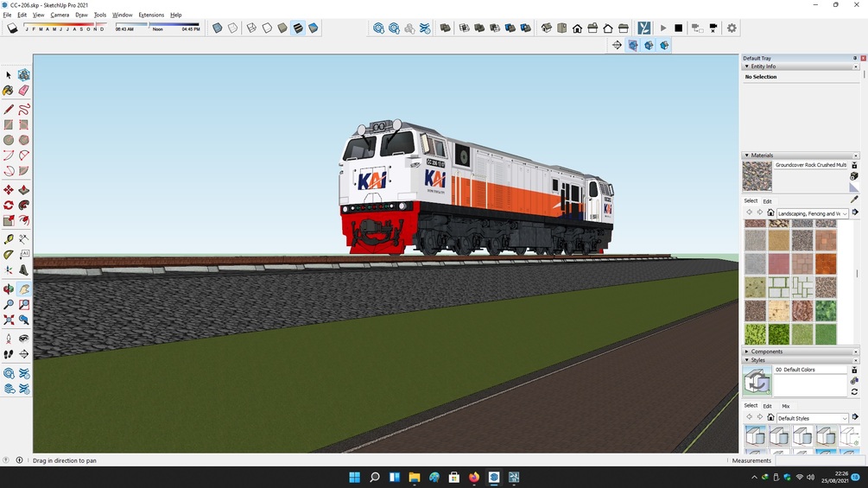Select the Position Camera tool
Screen dimensions: 868x488
tap(9, 339)
